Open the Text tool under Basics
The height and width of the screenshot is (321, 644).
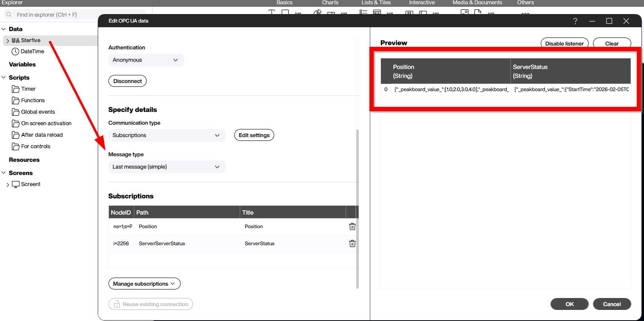[271, 12]
